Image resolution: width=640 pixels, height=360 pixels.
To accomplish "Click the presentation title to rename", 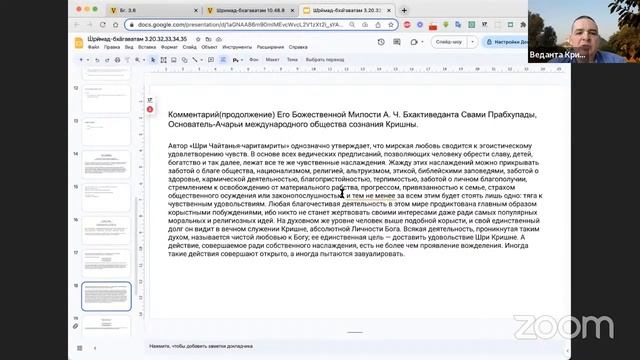I will pyautogui.click(x=137, y=39).
